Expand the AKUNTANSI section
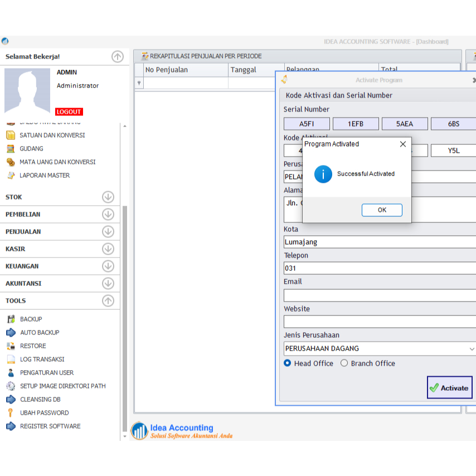This screenshot has width=476, height=476. 108,284
